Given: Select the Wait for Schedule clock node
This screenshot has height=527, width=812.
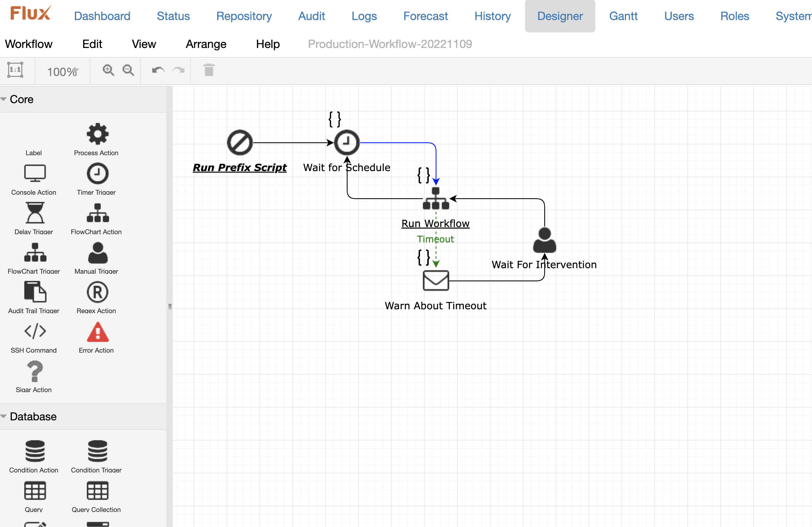Looking at the screenshot, I should (347, 143).
